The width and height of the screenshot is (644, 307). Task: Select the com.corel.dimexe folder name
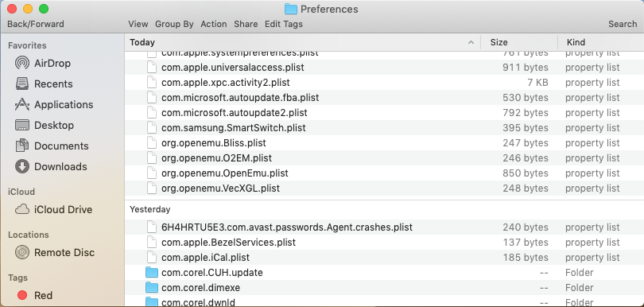point(201,288)
